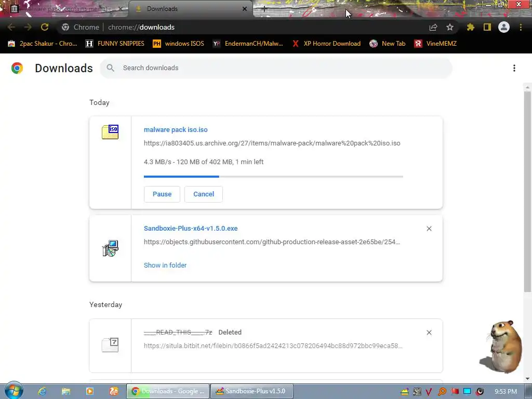Open the Extensions puzzle icon
532x399 pixels.
471,27
